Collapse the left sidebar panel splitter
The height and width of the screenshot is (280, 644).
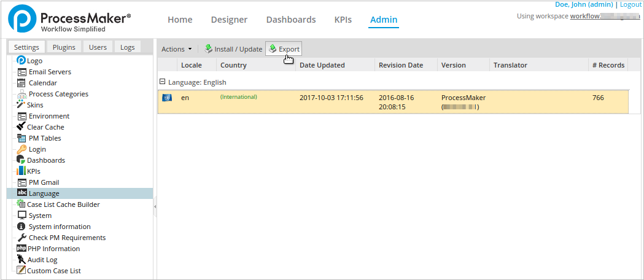coord(155,207)
